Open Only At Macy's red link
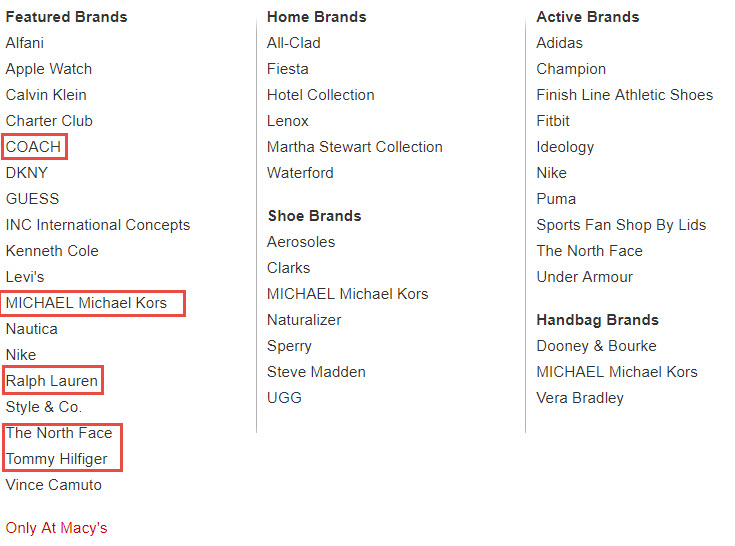This screenshot has height=546, width=735. tap(56, 528)
